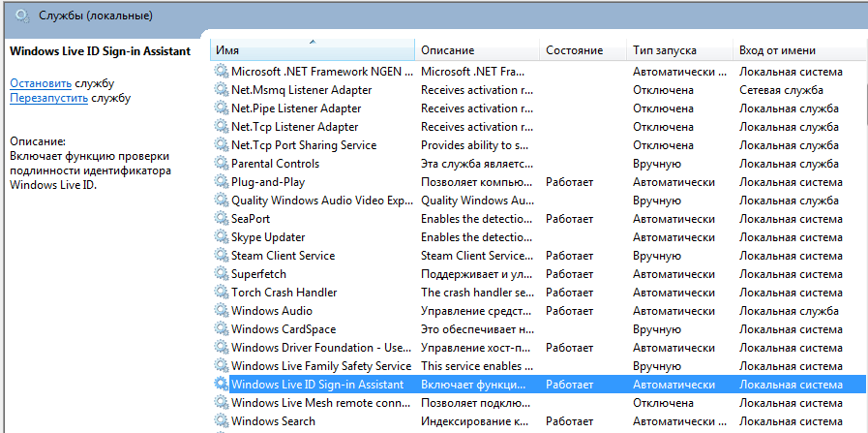Select the Superfetch service name
This screenshot has height=433, width=868.
coord(258,274)
